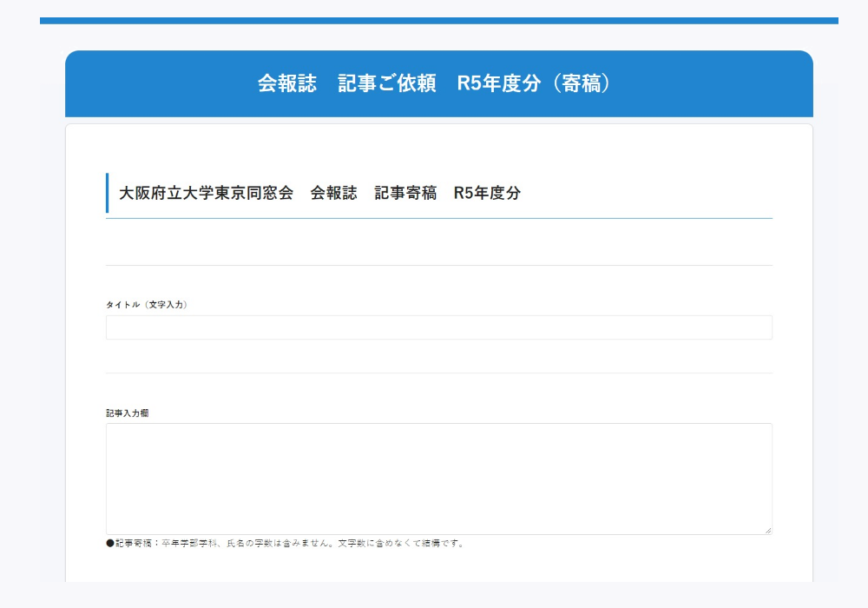The height and width of the screenshot is (608, 868).
Task: Click the blue header banner 会報誌 記事ご依頼
Action: pyautogui.click(x=347, y=83)
